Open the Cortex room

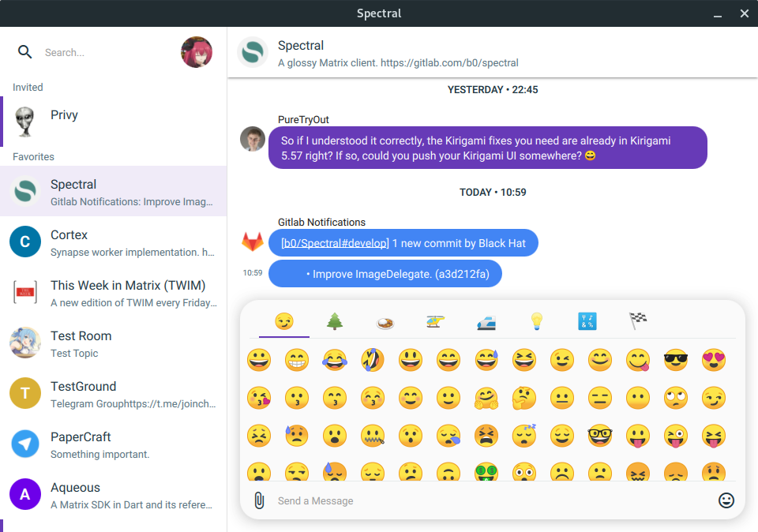point(114,242)
